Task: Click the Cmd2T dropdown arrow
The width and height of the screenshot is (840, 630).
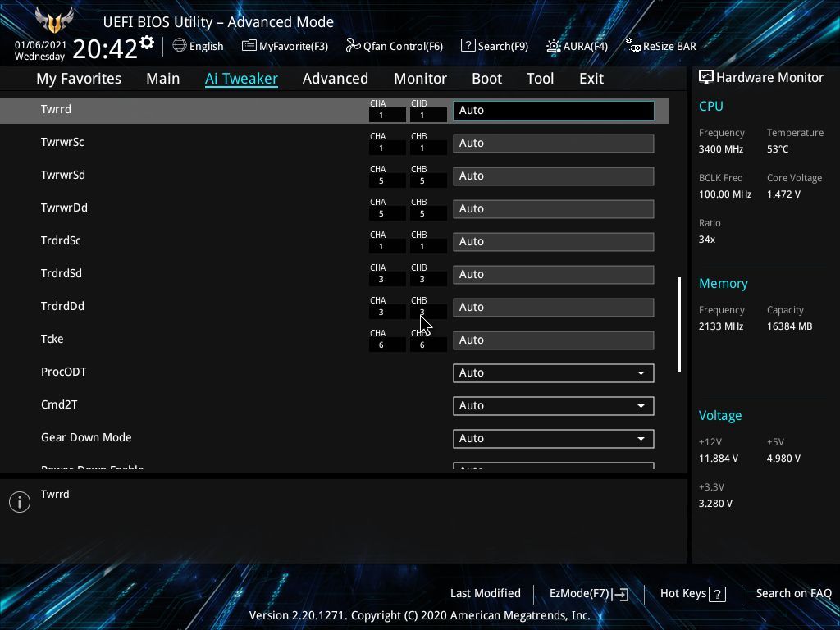Action: pyautogui.click(x=641, y=405)
